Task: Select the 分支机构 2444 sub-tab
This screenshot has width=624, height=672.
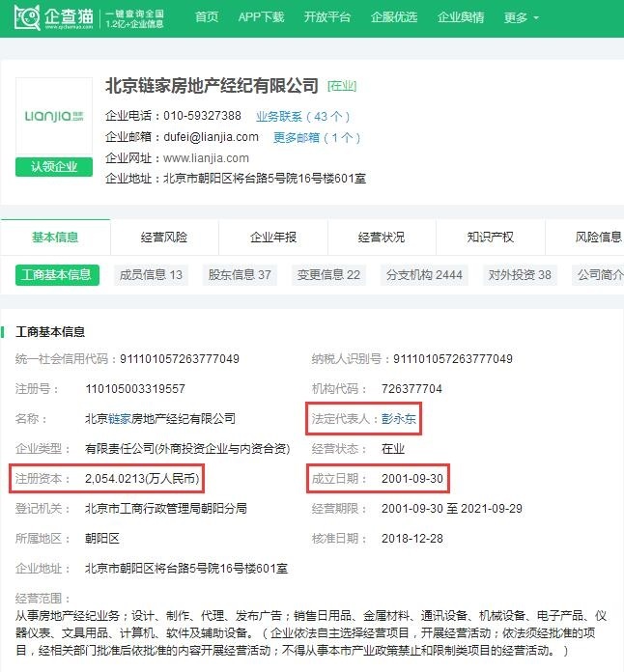Action: click(424, 275)
